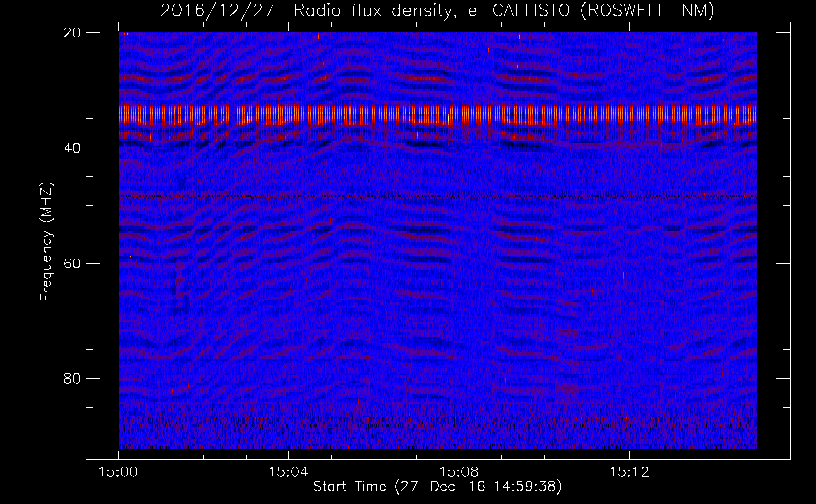Click the plot title "2016/12/27 Radio flux density, e-CALLISTO (ROSWELL-NM)"
The image size is (816, 504).
click(x=437, y=10)
